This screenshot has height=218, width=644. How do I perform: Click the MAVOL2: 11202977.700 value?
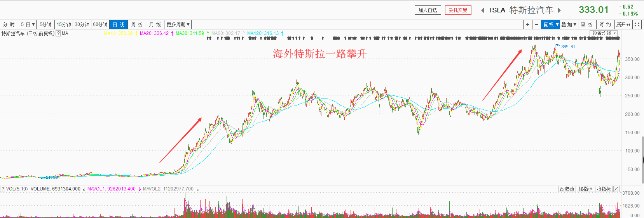pos(168,189)
